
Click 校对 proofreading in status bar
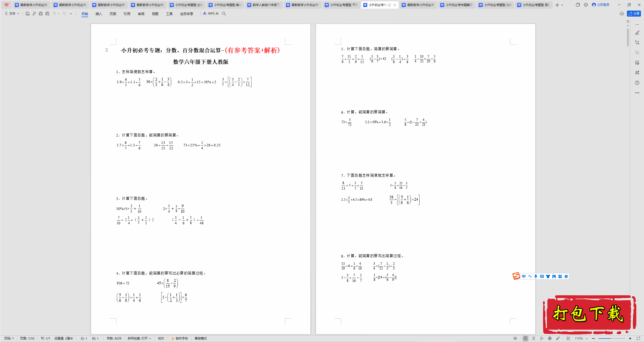pyautogui.click(x=161, y=338)
